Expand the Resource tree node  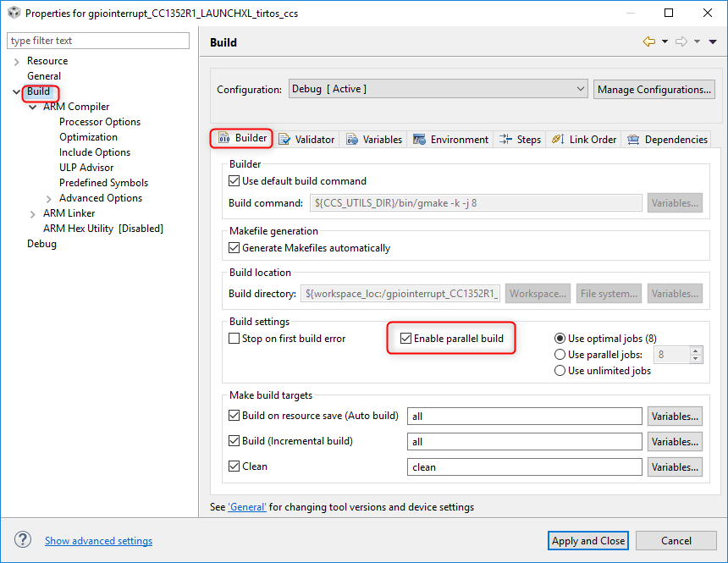coord(17,61)
